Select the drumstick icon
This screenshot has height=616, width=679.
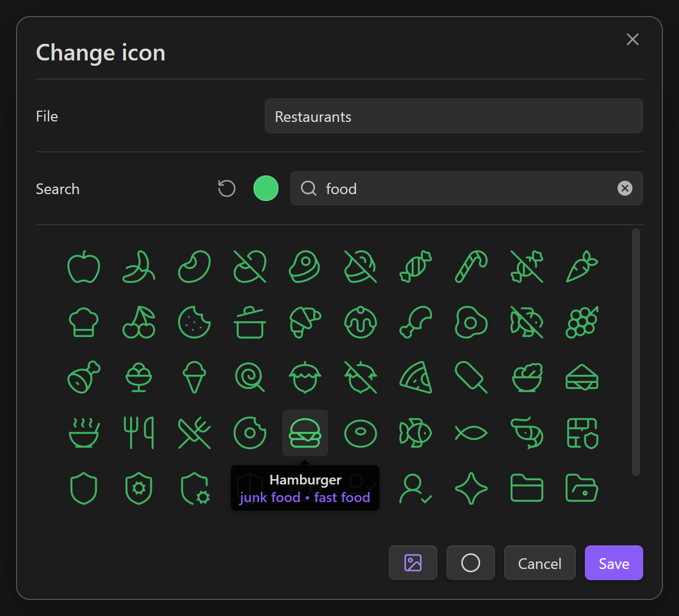coord(416,322)
